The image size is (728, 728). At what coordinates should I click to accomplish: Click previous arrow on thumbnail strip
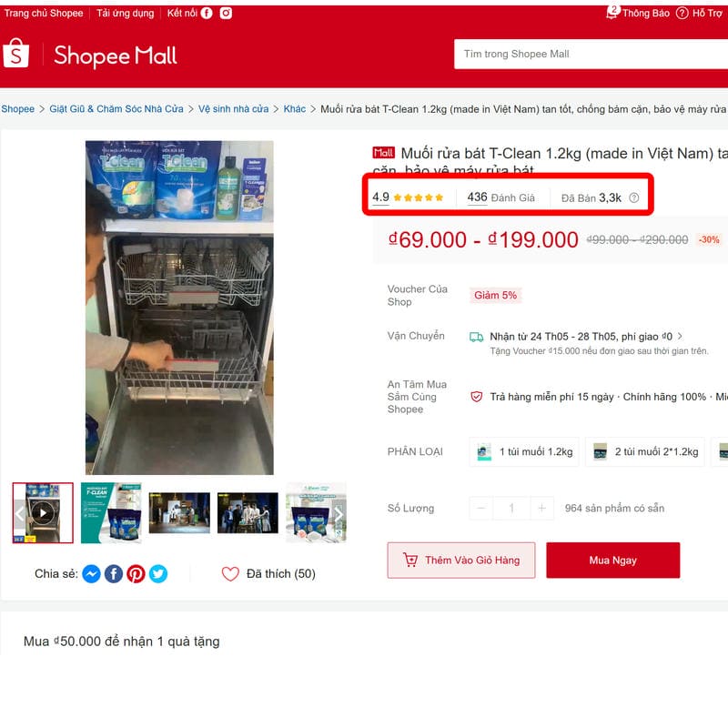click(19, 513)
